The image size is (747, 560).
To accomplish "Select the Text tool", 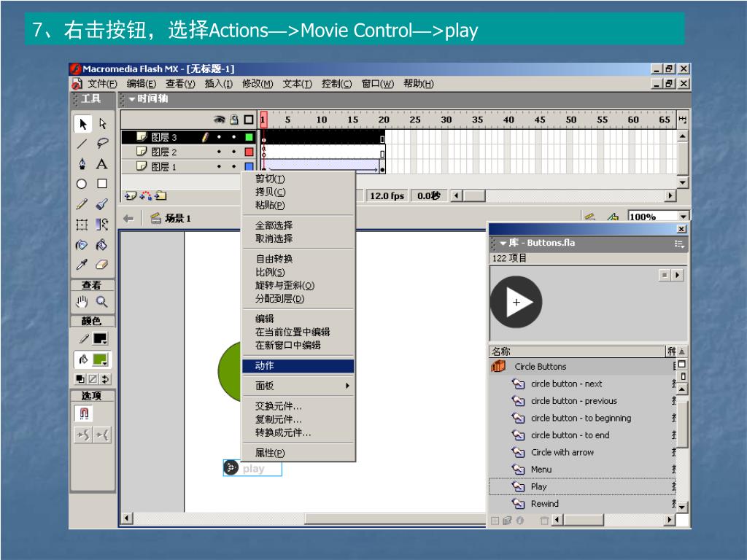I will point(101,164).
